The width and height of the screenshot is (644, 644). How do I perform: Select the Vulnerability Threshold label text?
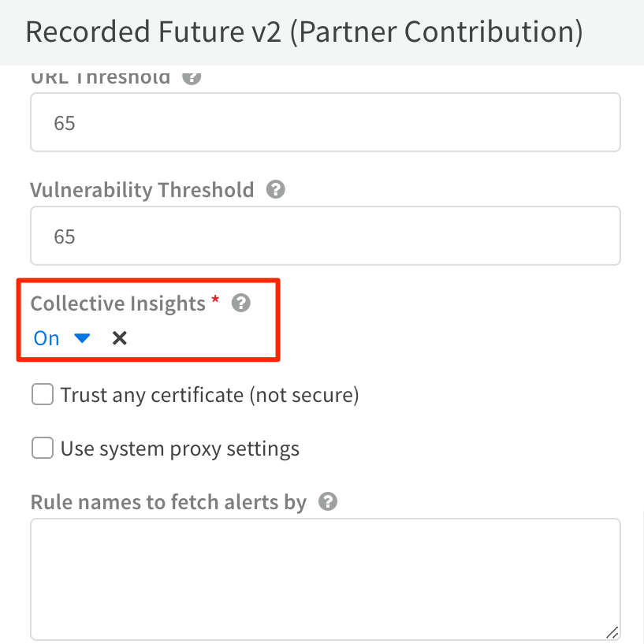pyautogui.click(x=142, y=190)
